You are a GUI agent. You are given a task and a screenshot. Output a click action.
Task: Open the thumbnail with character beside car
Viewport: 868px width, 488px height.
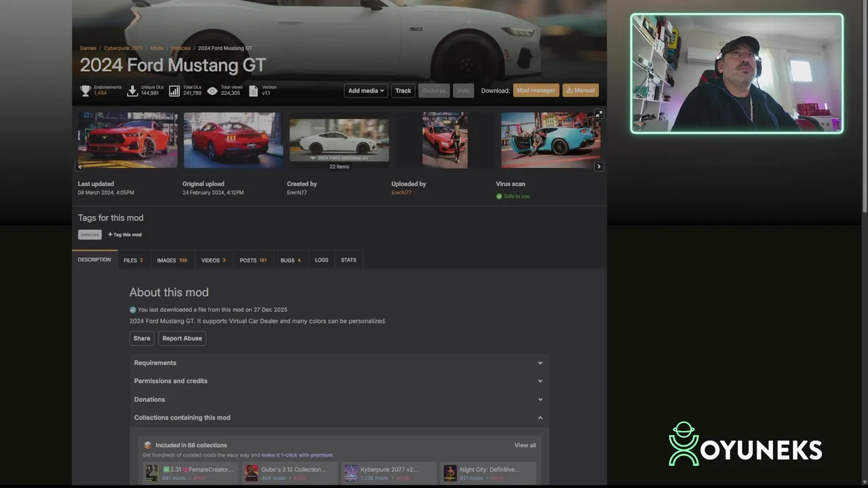(x=445, y=140)
